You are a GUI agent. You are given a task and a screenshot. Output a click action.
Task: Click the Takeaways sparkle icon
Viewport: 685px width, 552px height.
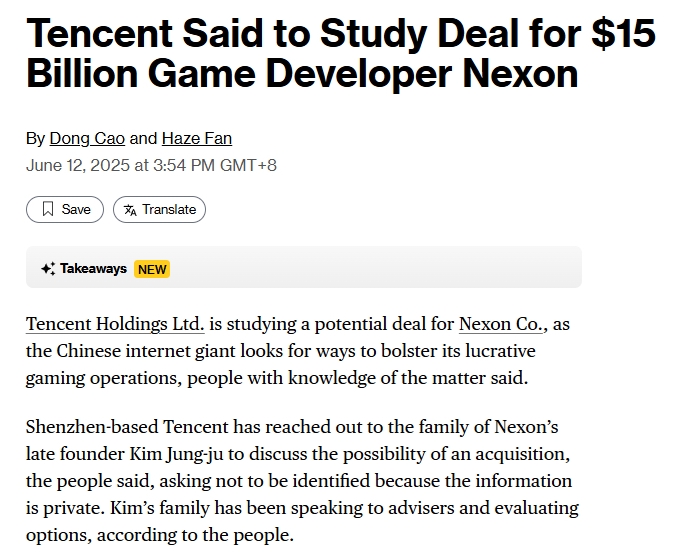coord(47,269)
